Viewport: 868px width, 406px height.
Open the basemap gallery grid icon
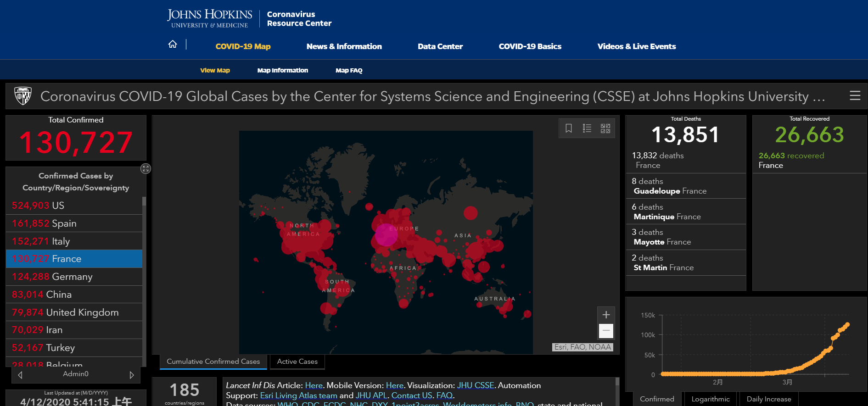pos(605,128)
